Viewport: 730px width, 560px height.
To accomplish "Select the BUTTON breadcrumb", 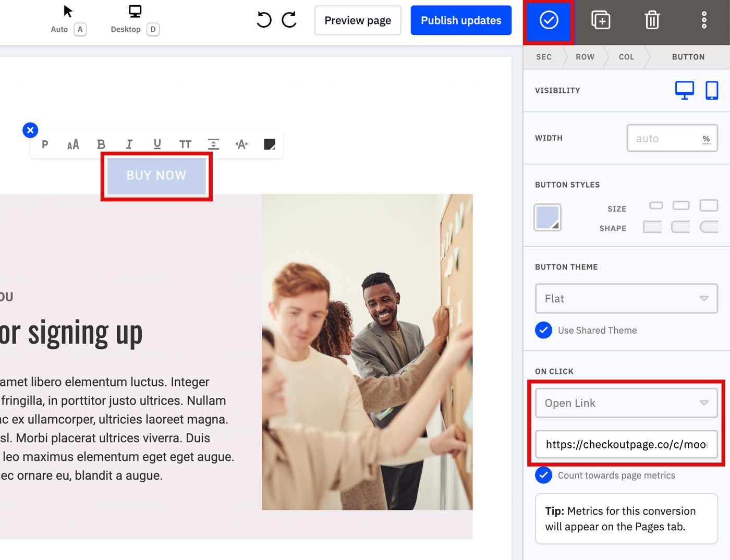I will click(688, 57).
